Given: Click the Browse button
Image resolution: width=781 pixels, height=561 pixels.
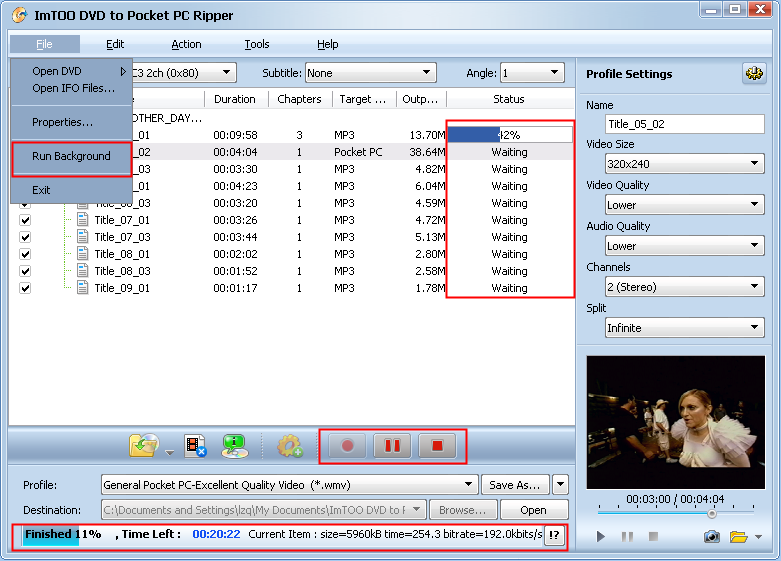Looking at the screenshot, I should point(463,510).
